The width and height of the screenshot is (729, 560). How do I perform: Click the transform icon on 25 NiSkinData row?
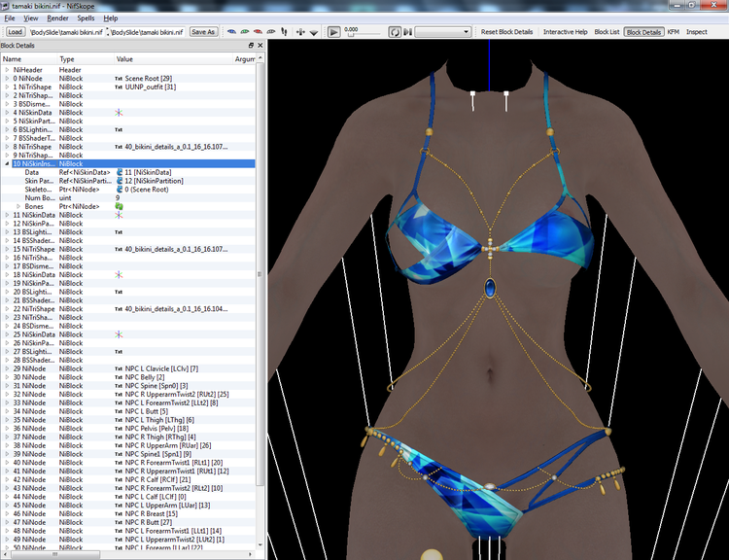(x=119, y=334)
